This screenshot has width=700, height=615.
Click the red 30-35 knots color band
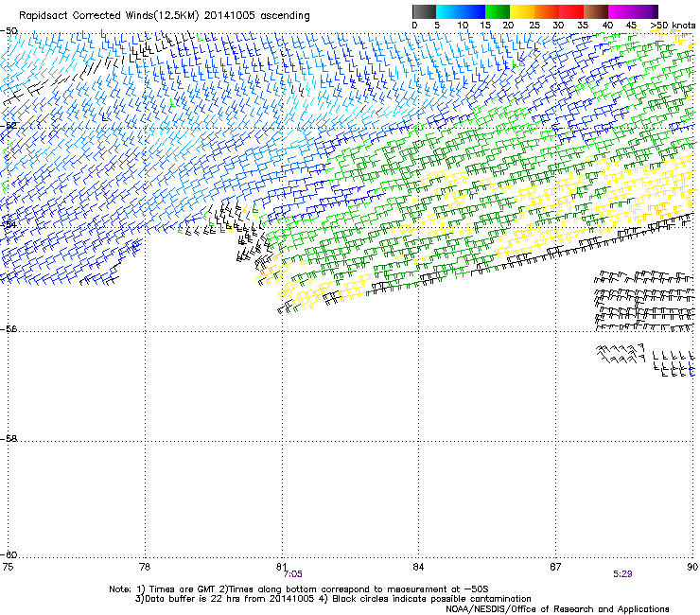(571, 11)
